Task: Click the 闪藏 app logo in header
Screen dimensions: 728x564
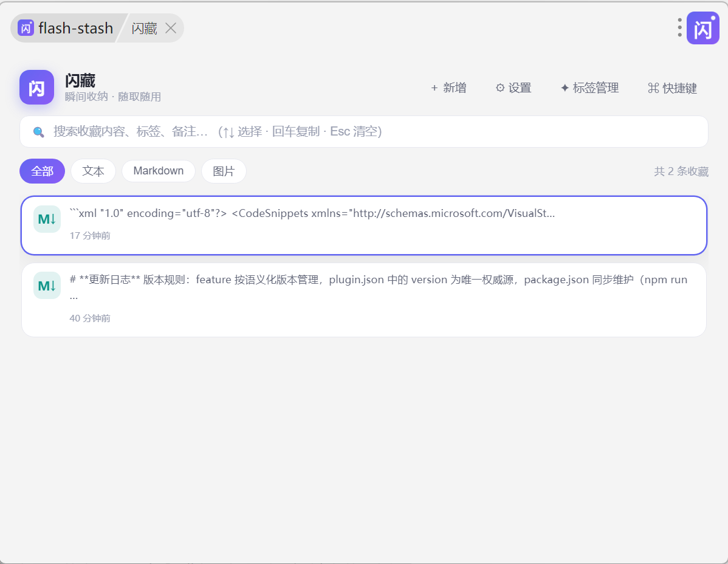Action: click(x=36, y=88)
